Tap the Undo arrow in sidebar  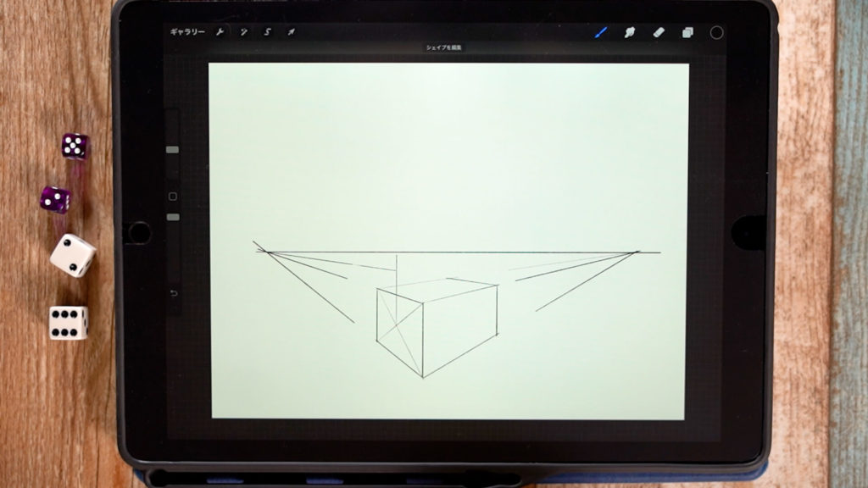coord(174,293)
